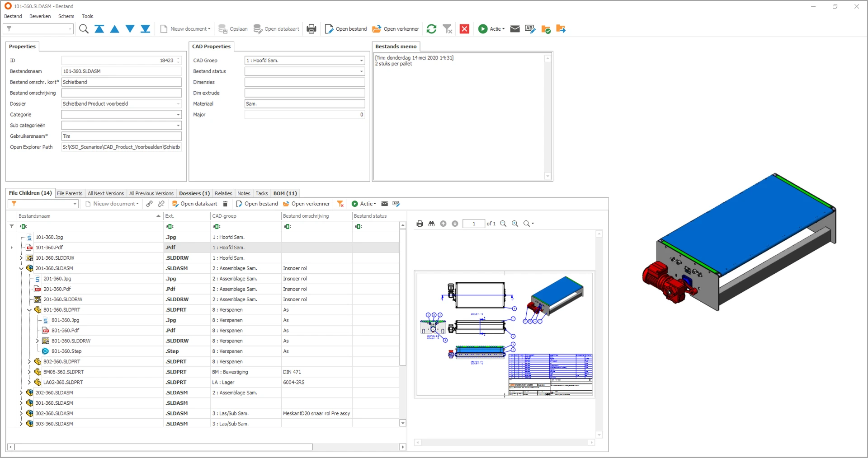Jump to first record with top arrow icon

99,29
